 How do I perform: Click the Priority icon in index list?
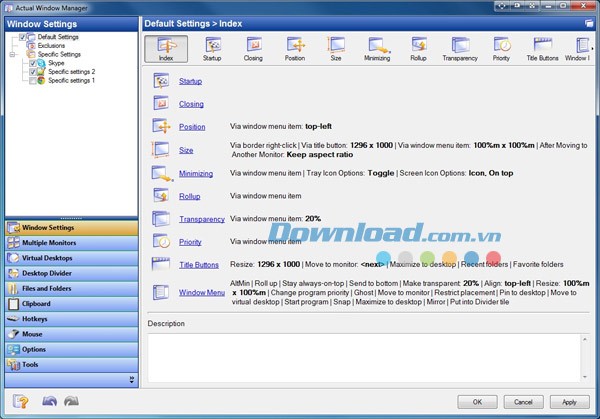click(161, 241)
